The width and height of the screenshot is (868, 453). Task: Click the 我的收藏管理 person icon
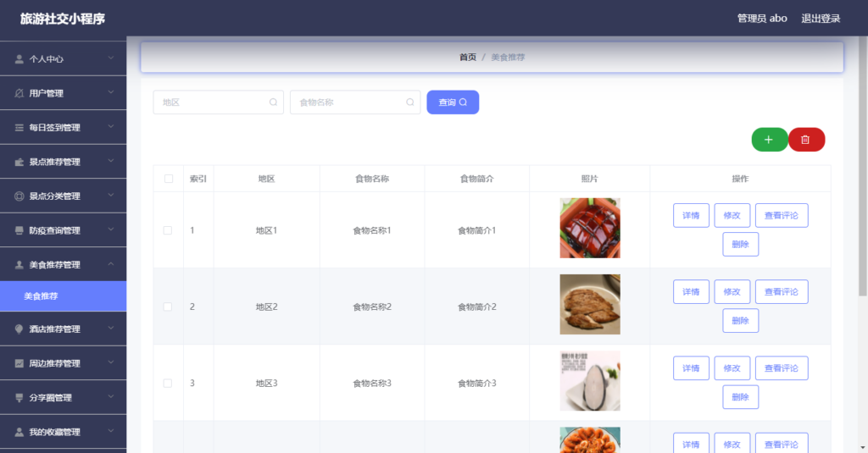19,432
